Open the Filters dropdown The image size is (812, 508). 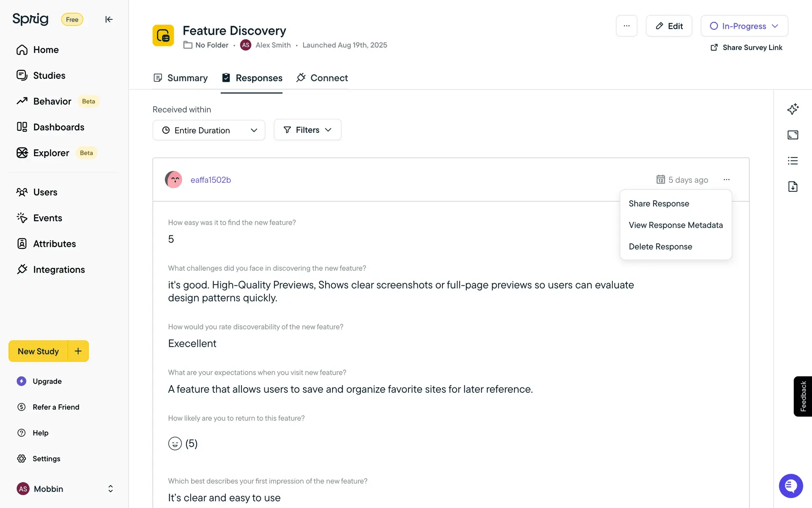click(307, 130)
